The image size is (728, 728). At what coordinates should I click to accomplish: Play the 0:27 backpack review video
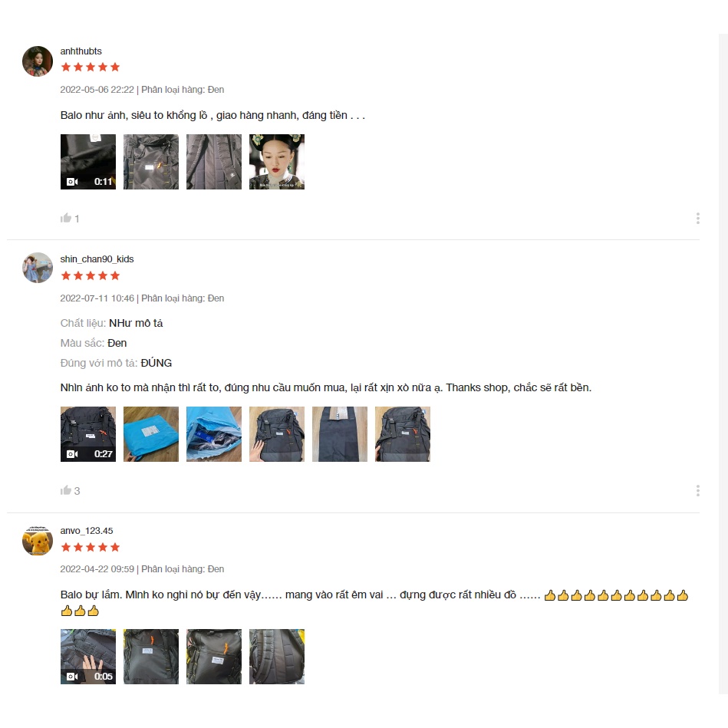[88, 434]
